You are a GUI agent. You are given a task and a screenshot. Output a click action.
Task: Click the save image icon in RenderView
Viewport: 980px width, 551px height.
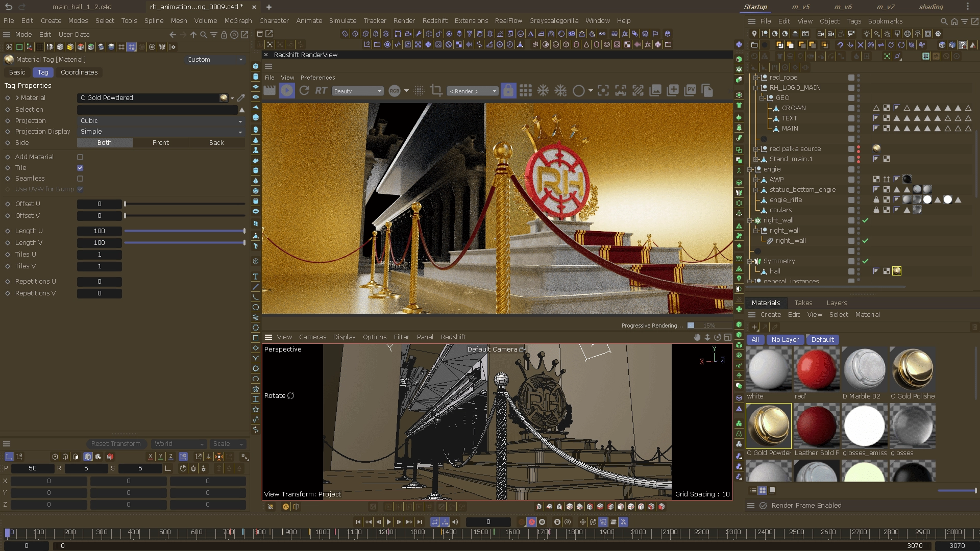[655, 91]
